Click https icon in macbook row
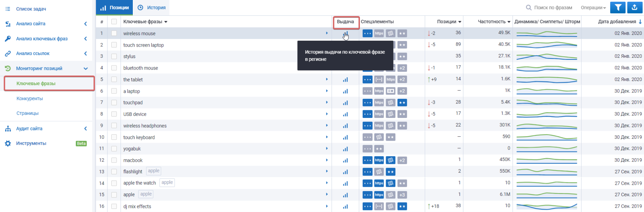The width and height of the screenshot is (644, 212). pos(379,160)
